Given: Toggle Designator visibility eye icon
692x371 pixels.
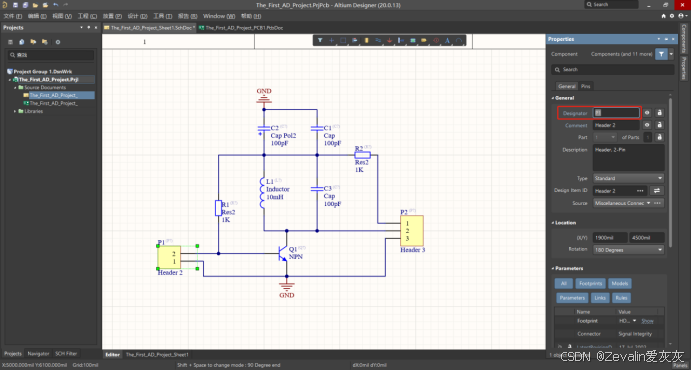Looking at the screenshot, I should tap(647, 113).
